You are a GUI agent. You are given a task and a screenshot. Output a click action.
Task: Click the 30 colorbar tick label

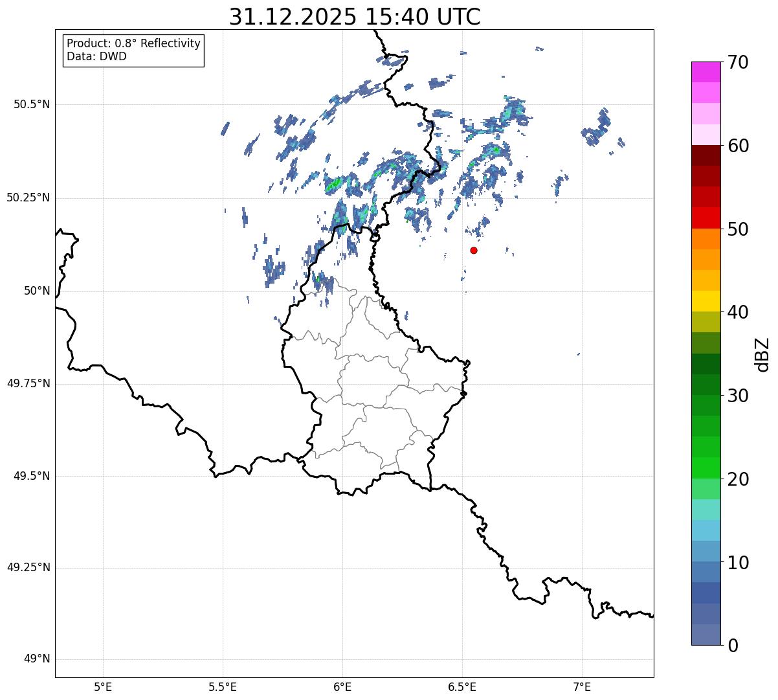tap(738, 396)
